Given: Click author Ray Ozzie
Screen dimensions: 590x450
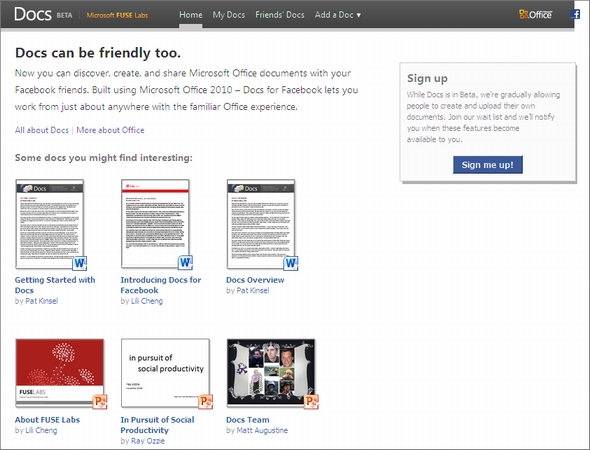Looking at the screenshot, I should point(148,441).
